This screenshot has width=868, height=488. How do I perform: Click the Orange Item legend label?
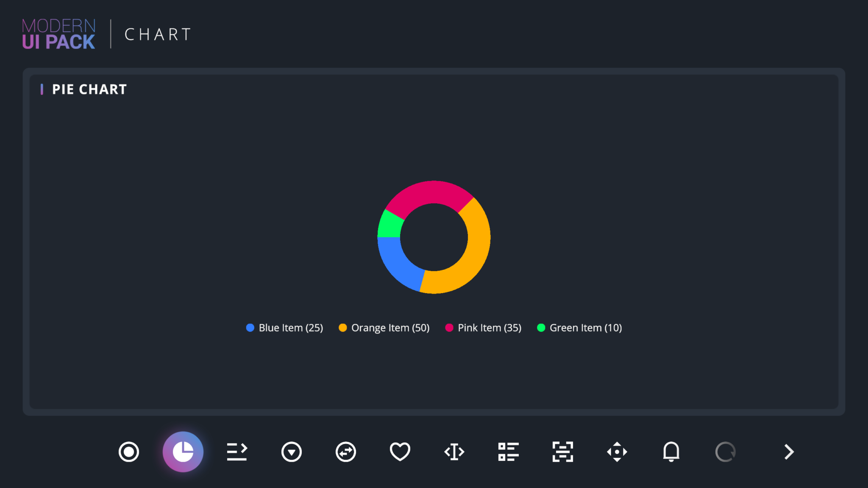pyautogui.click(x=390, y=327)
